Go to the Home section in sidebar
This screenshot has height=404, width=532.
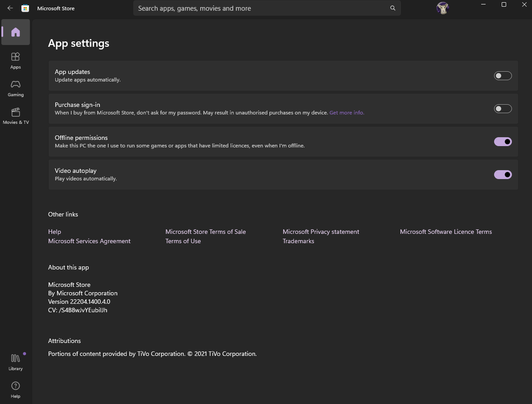[16, 32]
